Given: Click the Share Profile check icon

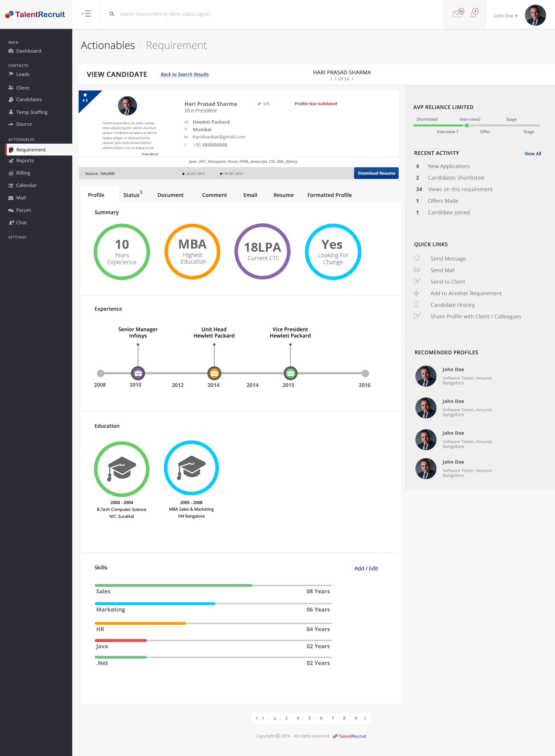Looking at the screenshot, I should 417,316.
